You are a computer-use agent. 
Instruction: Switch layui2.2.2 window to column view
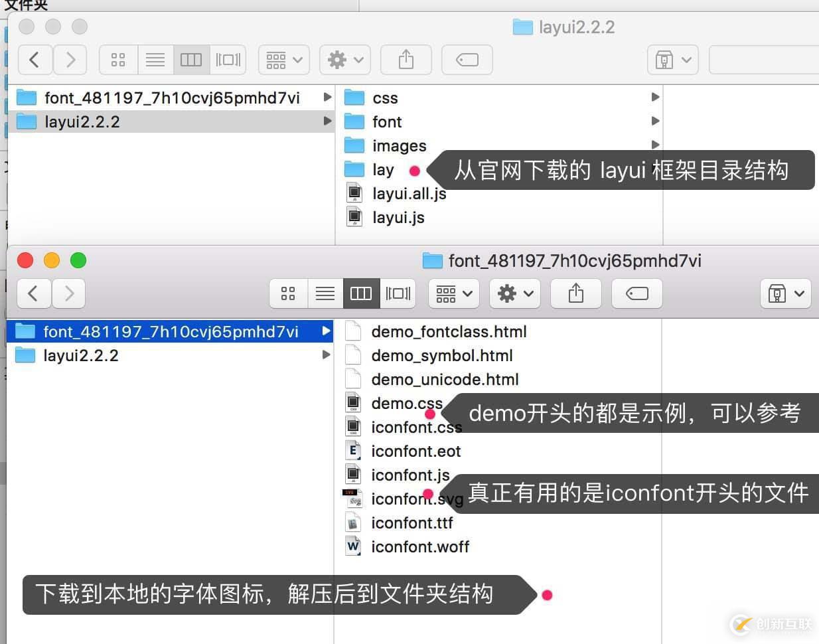(x=191, y=60)
